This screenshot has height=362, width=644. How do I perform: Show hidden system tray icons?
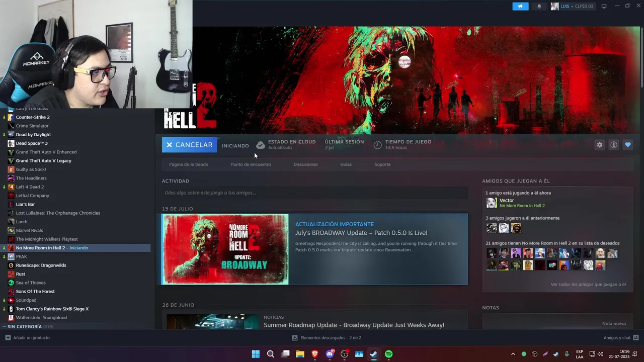pos(513,354)
